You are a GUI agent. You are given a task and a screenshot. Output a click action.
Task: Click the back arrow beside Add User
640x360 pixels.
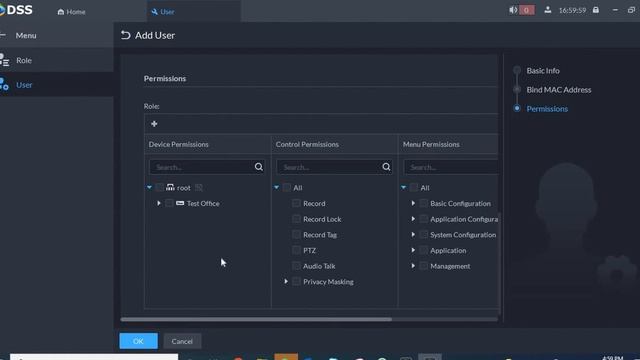click(125, 36)
